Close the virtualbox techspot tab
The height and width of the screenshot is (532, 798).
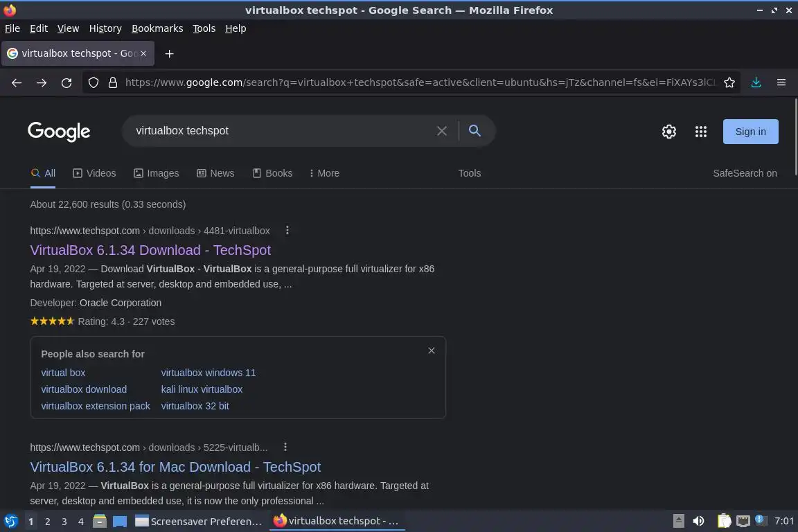(143, 53)
